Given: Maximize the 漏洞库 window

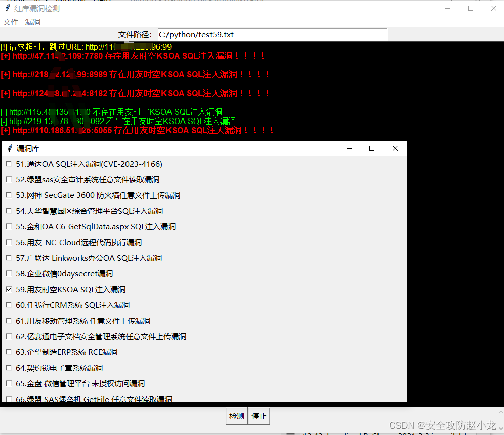Looking at the screenshot, I should point(372,148).
